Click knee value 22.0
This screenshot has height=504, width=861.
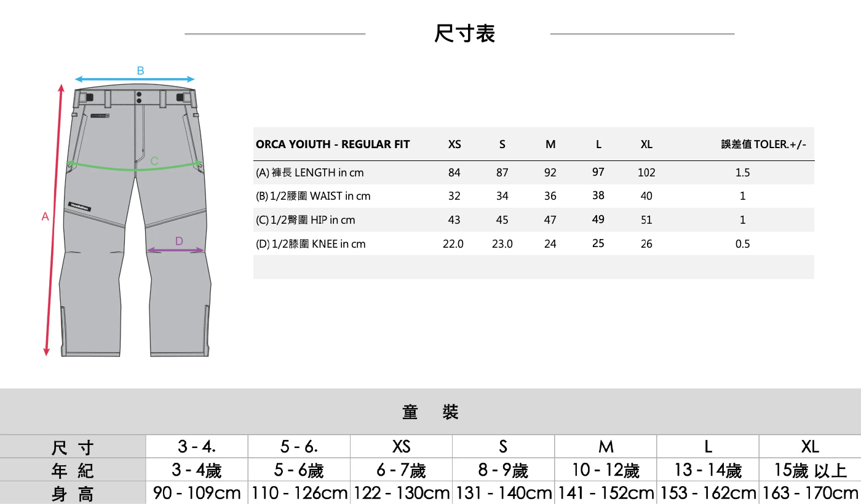tap(453, 244)
